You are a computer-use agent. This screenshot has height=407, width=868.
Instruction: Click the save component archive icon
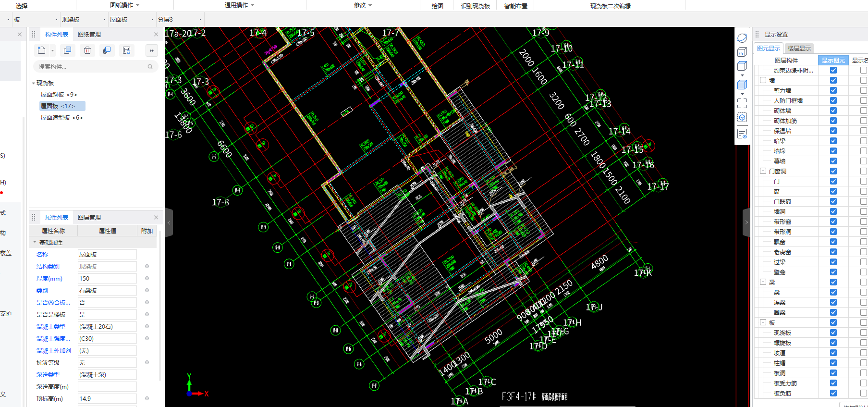coord(127,50)
